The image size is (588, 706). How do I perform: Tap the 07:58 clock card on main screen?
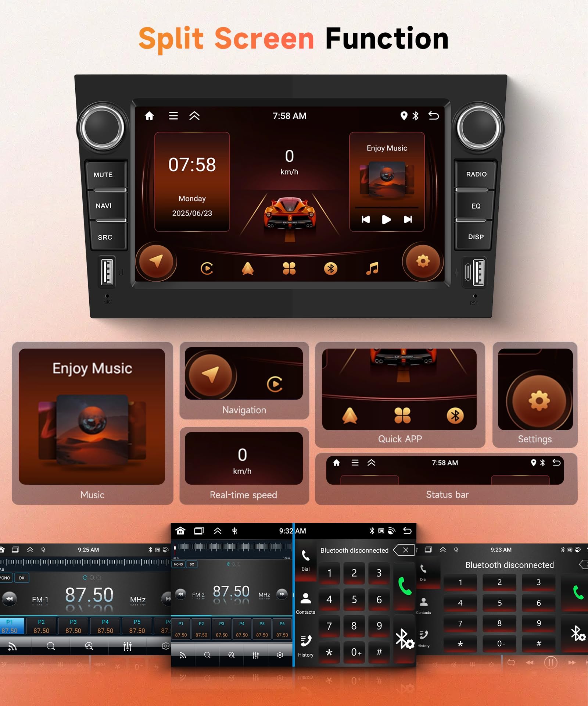[x=192, y=182]
